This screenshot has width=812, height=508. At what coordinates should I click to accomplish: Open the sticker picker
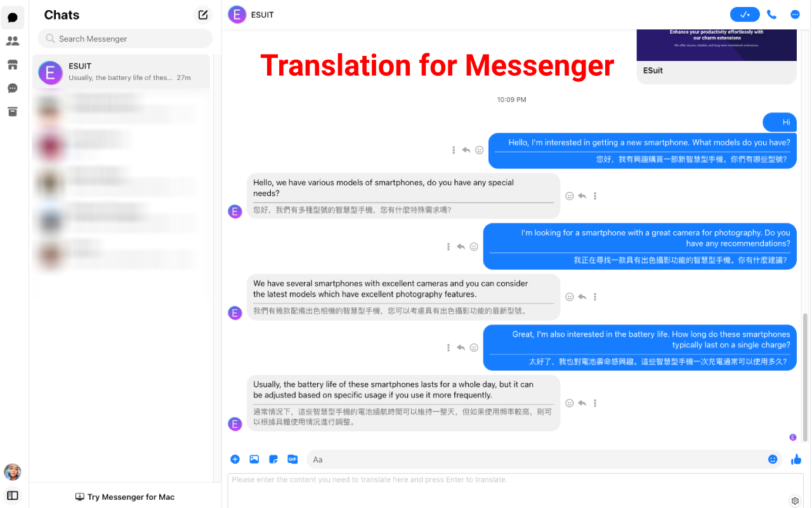point(273,458)
